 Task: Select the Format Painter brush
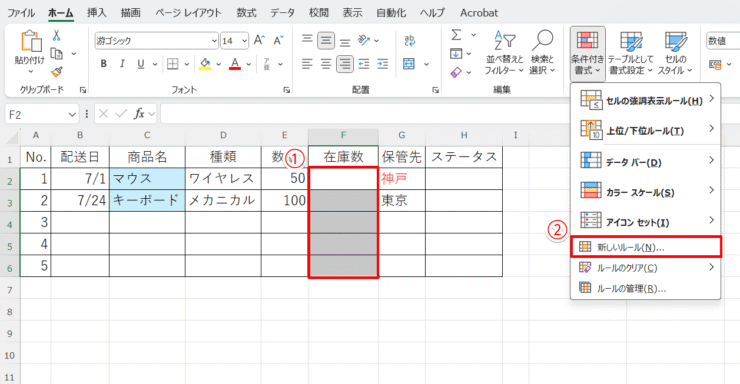[57, 72]
